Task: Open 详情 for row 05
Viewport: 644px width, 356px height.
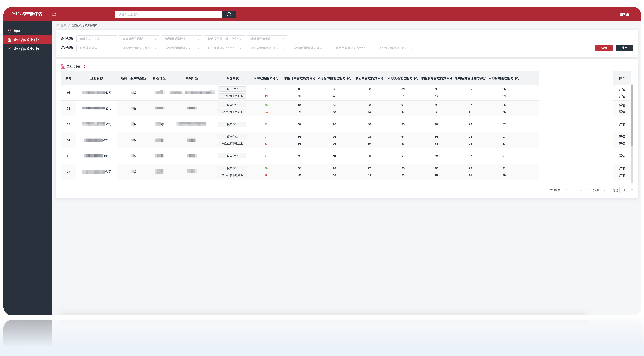Action: click(622, 156)
